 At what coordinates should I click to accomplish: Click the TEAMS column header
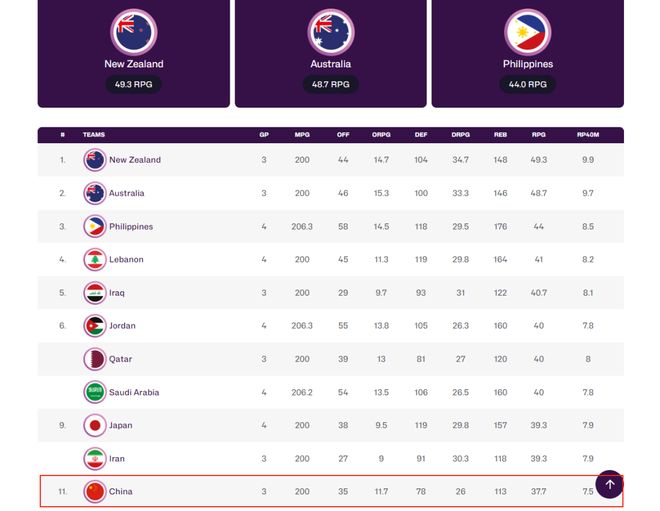[x=94, y=135]
